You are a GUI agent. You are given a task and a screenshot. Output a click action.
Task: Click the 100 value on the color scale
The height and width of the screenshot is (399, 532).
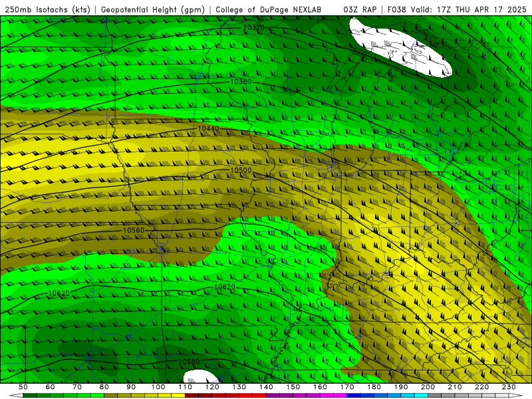(x=158, y=387)
